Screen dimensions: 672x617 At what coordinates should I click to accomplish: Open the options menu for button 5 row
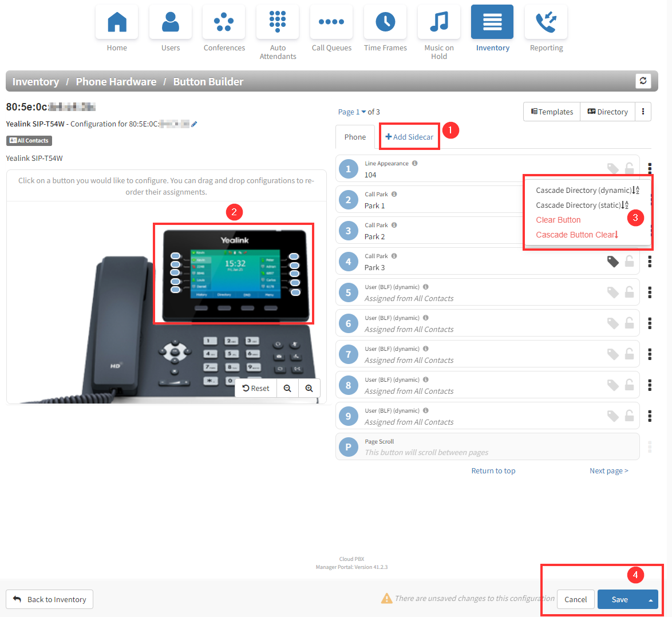pyautogui.click(x=650, y=292)
